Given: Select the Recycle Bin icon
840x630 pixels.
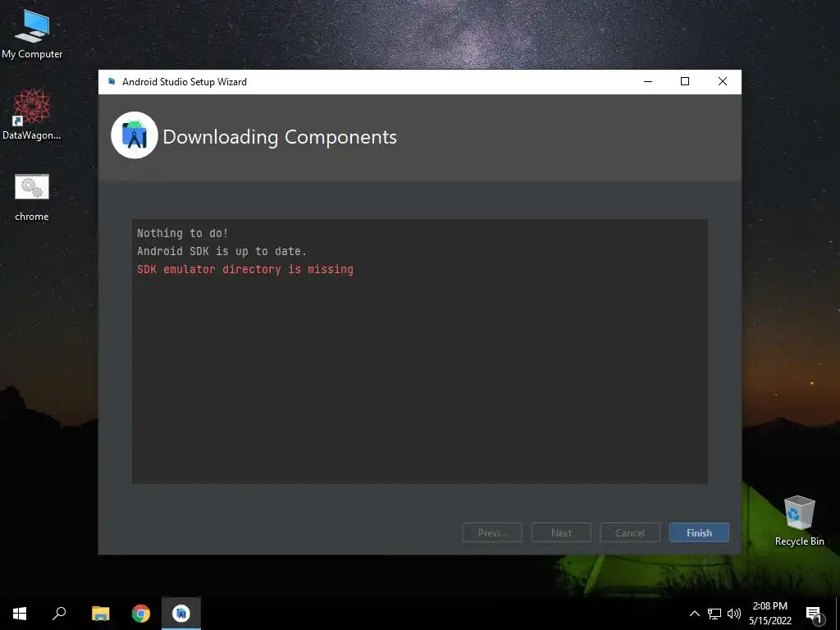Looking at the screenshot, I should point(799,521).
